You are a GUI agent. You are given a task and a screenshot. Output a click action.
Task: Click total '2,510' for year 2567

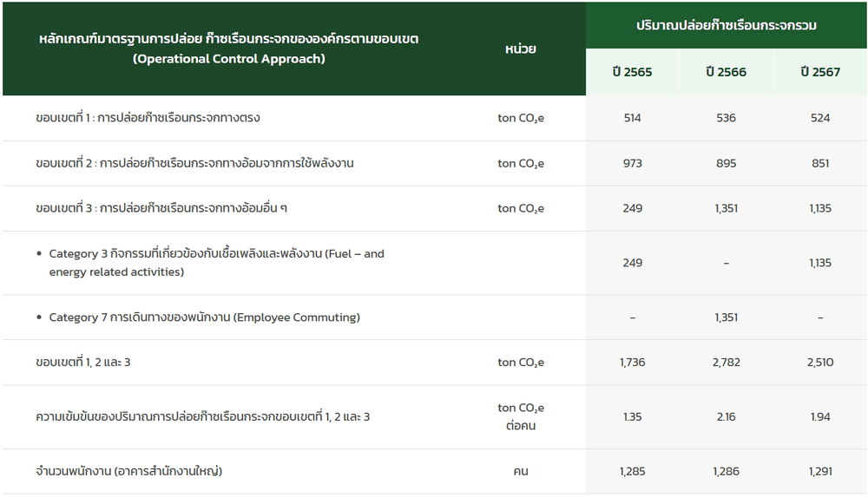tap(820, 362)
